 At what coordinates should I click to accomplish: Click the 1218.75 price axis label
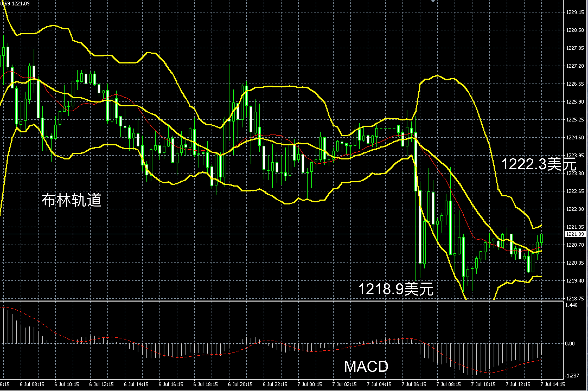click(x=575, y=299)
